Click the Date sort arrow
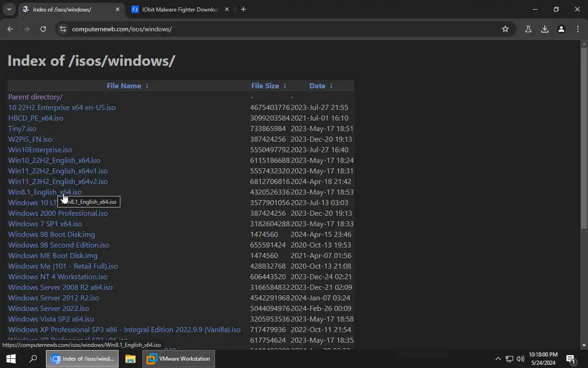Viewport: 588px width, 368px height. (331, 86)
